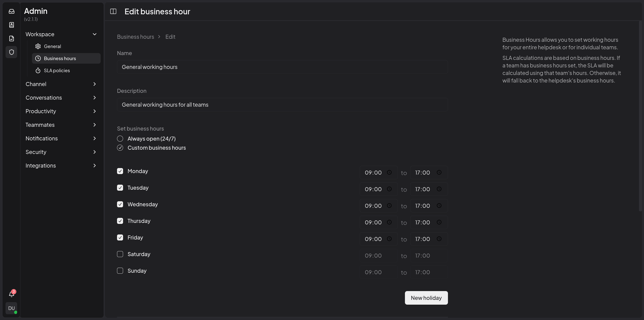Open notifications bell with badge
The width and height of the screenshot is (644, 320).
[x=12, y=294]
